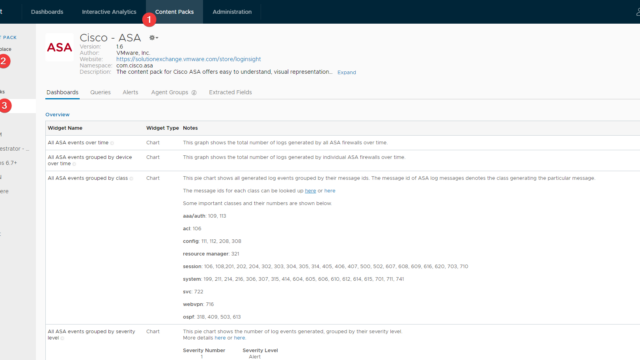Screen dimensions: 640x360
Task: Click the 'system' class number list
Action: pyautogui.click(x=293, y=279)
